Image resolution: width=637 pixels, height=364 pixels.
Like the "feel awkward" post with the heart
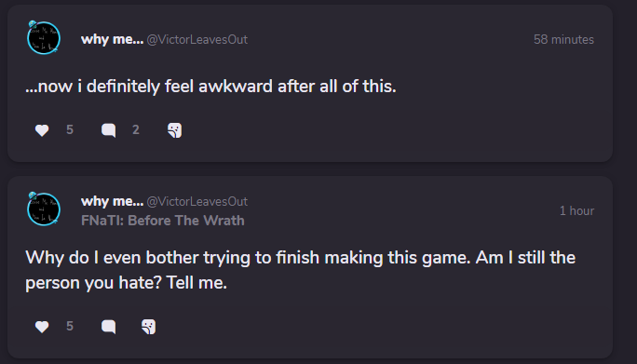pyautogui.click(x=42, y=130)
